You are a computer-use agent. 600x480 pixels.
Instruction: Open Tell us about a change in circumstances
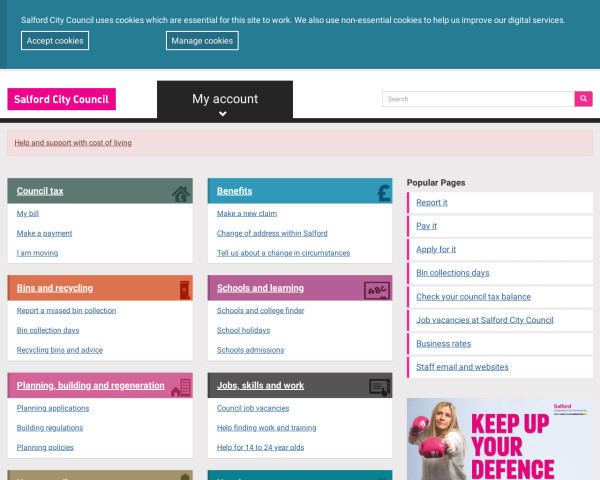point(284,253)
